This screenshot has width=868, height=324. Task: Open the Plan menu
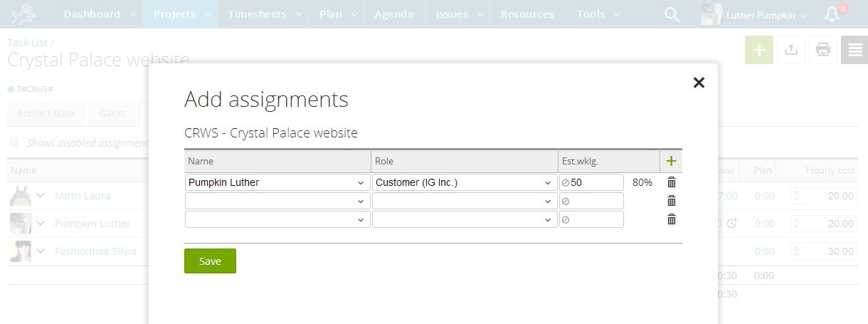pos(337,14)
